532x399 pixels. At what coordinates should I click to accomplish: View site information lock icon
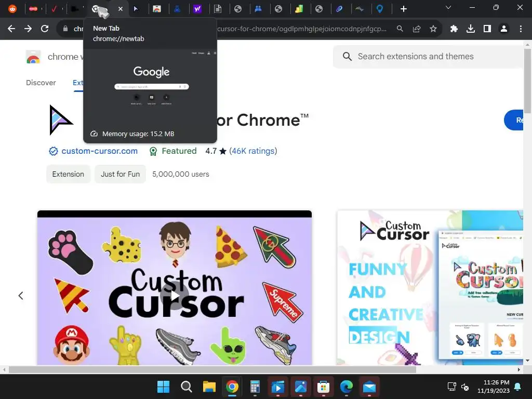[65, 29]
